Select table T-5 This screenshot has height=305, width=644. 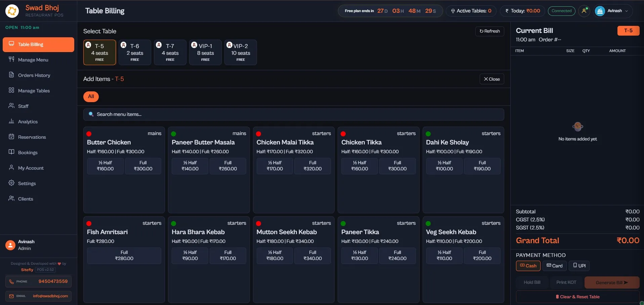tap(99, 52)
